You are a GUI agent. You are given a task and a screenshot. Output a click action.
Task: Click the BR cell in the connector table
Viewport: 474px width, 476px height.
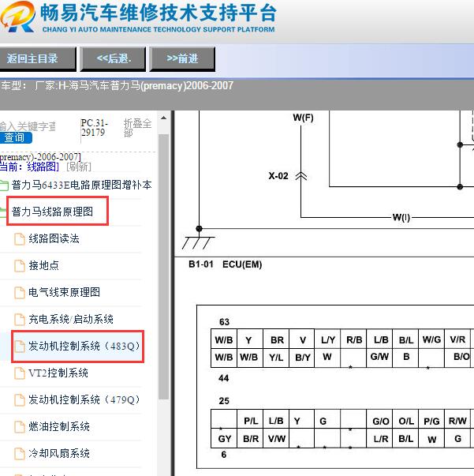click(277, 340)
